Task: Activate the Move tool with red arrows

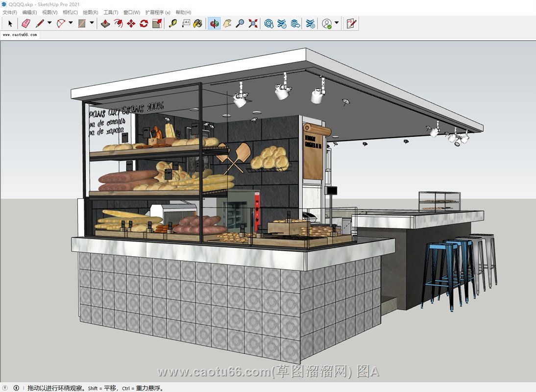Action: click(131, 23)
